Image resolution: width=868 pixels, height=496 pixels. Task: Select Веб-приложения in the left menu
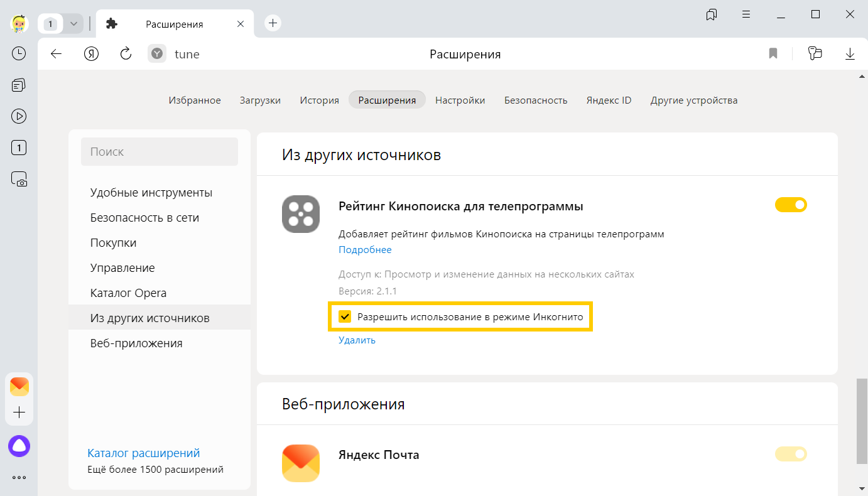(160, 343)
